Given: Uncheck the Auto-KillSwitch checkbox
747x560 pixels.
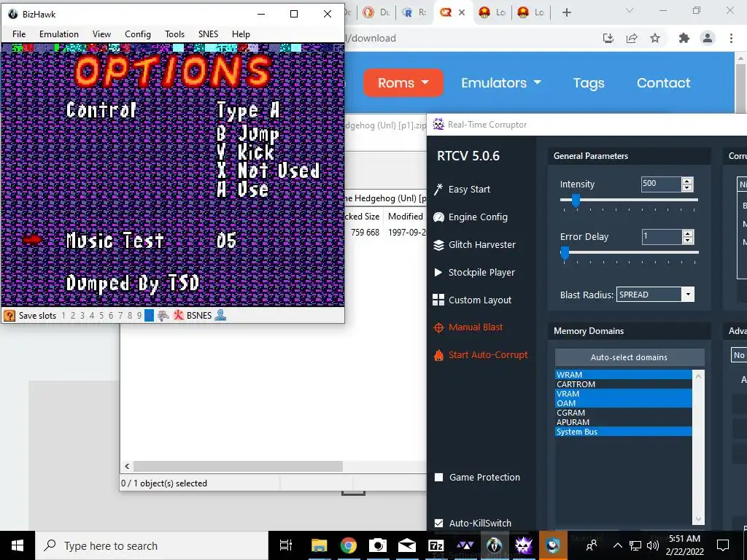Looking at the screenshot, I should tap(438, 523).
